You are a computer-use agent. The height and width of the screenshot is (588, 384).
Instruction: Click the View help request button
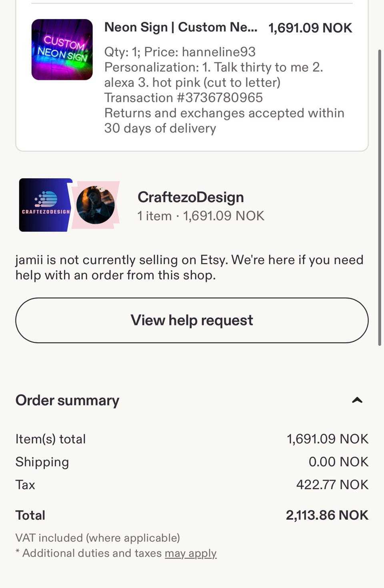click(192, 320)
